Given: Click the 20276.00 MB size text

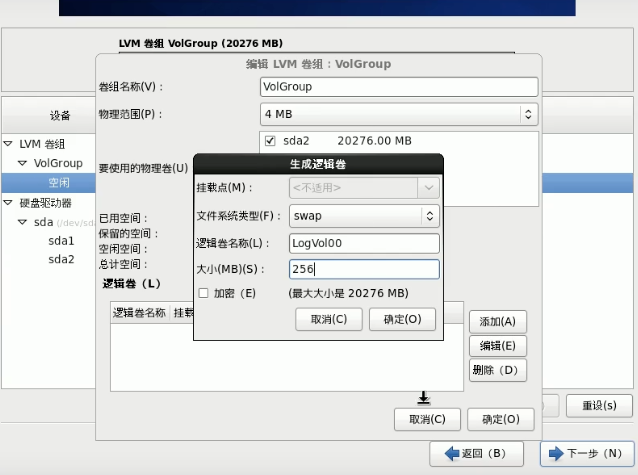Looking at the screenshot, I should [374, 141].
